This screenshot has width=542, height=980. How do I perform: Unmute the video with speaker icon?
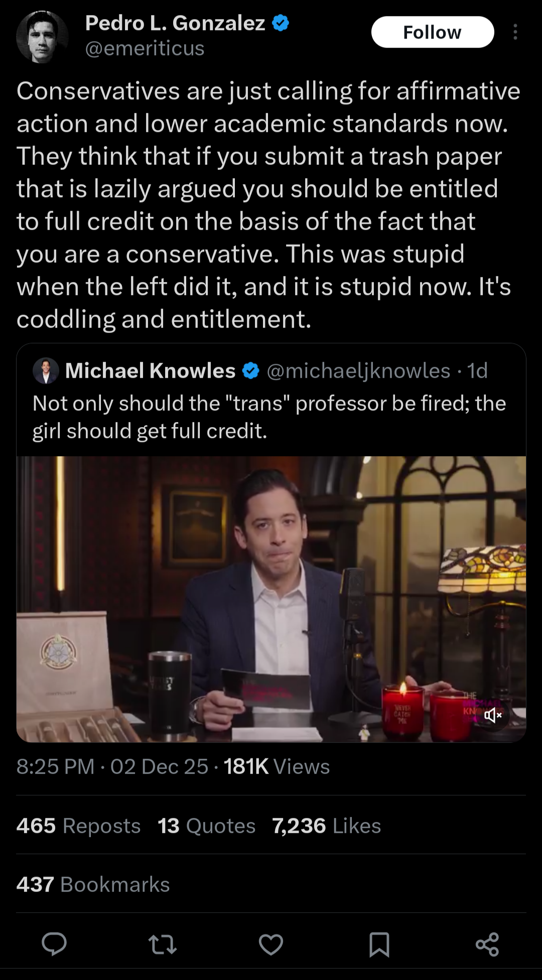[493, 715]
